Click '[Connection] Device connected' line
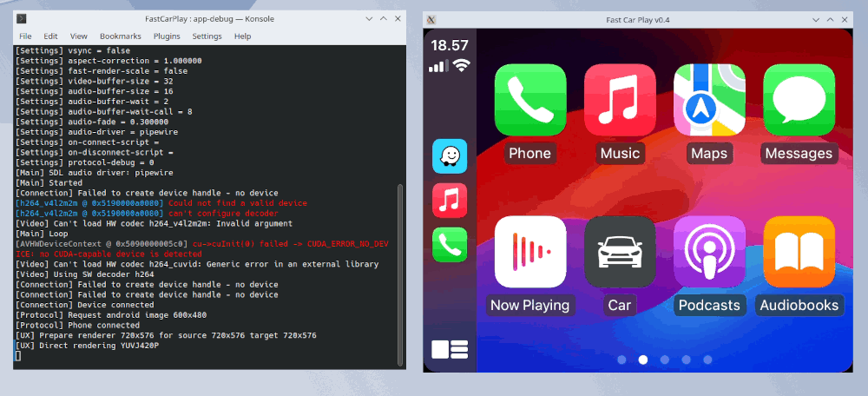Image resolution: width=868 pixels, height=396 pixels. (x=85, y=305)
